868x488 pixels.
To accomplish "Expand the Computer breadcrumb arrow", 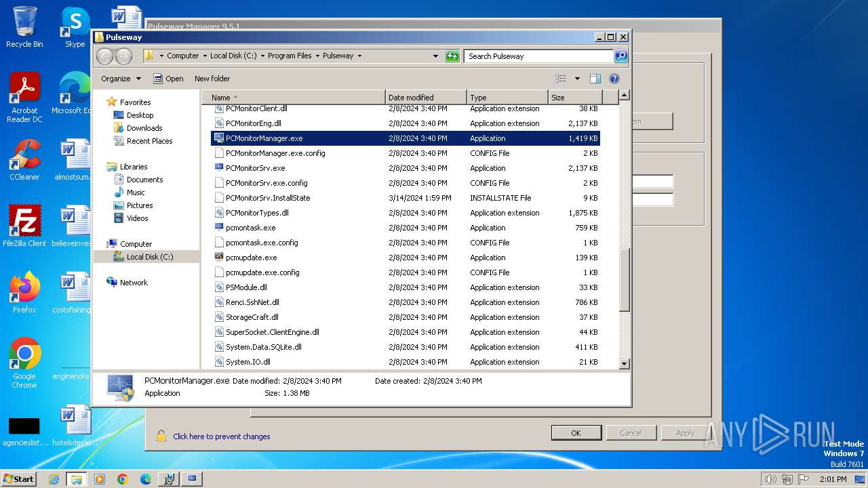I will point(205,56).
